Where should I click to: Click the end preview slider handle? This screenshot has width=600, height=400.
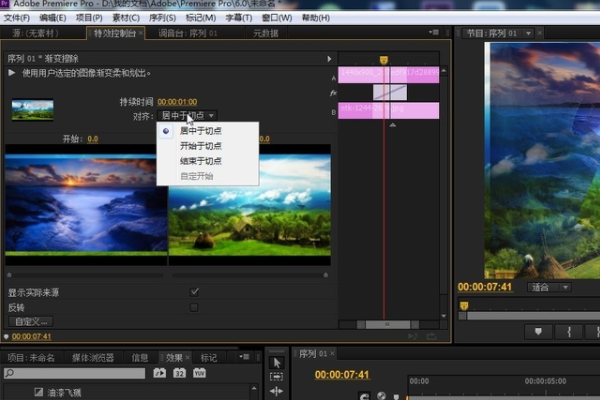coord(326,275)
